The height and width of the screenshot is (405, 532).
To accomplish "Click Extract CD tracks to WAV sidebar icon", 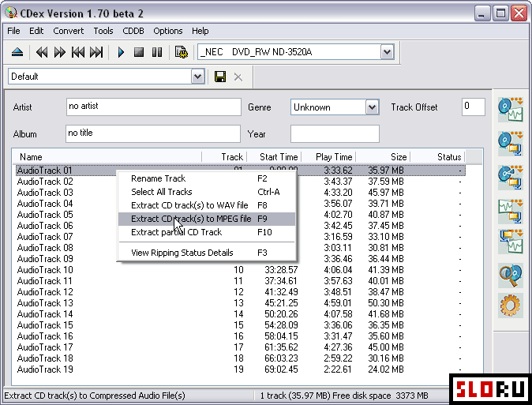I will click(510, 110).
